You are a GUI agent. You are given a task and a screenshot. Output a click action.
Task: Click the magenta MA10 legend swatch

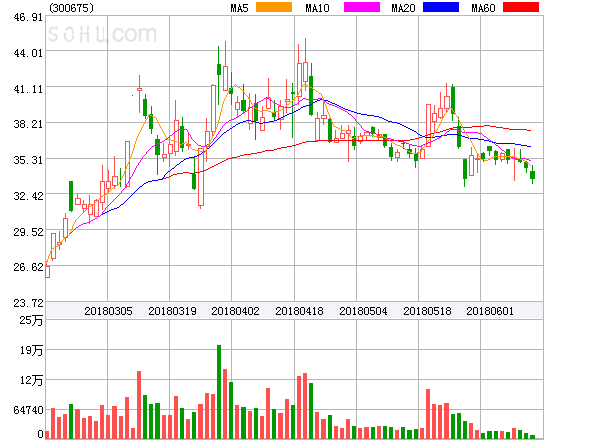pos(362,7)
